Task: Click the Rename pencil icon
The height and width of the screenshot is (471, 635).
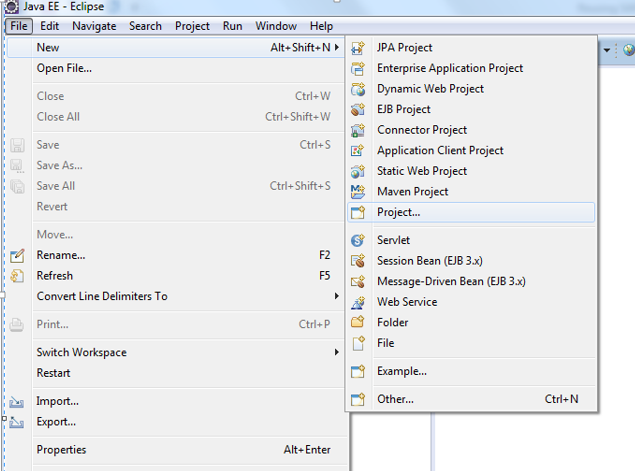Action: coord(17,256)
